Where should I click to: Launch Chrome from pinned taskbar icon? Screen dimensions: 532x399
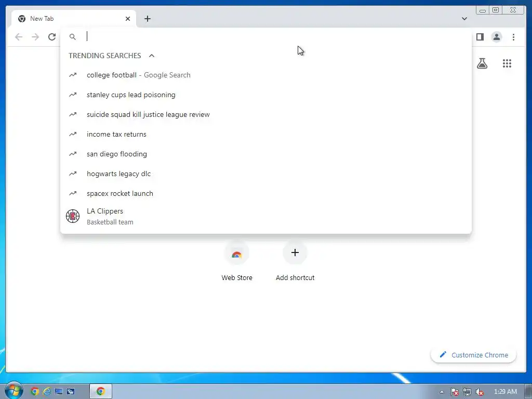[35, 391]
